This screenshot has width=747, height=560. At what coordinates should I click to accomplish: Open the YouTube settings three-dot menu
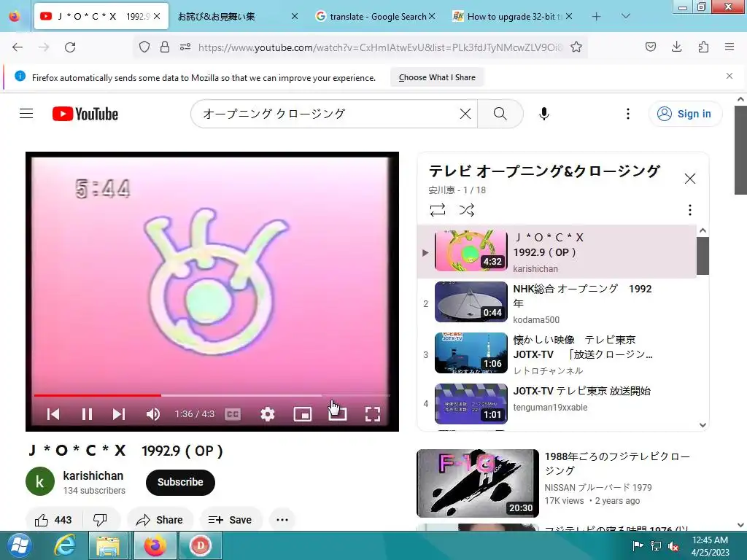click(628, 113)
